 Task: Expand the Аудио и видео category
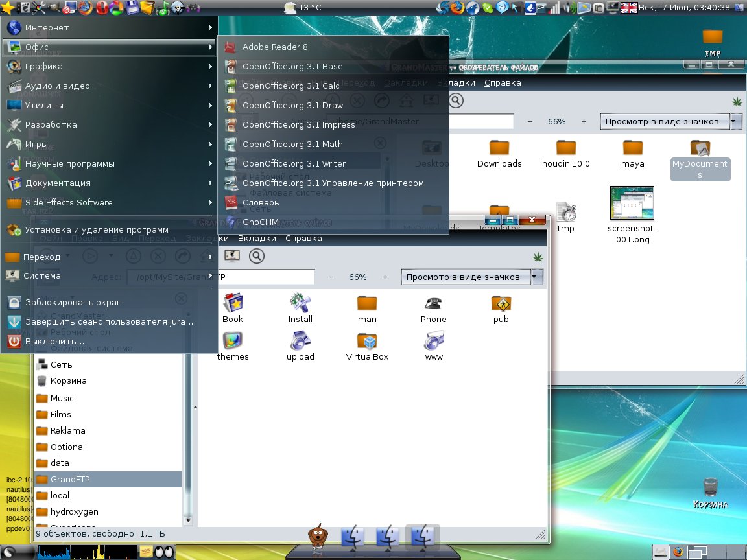coord(110,86)
